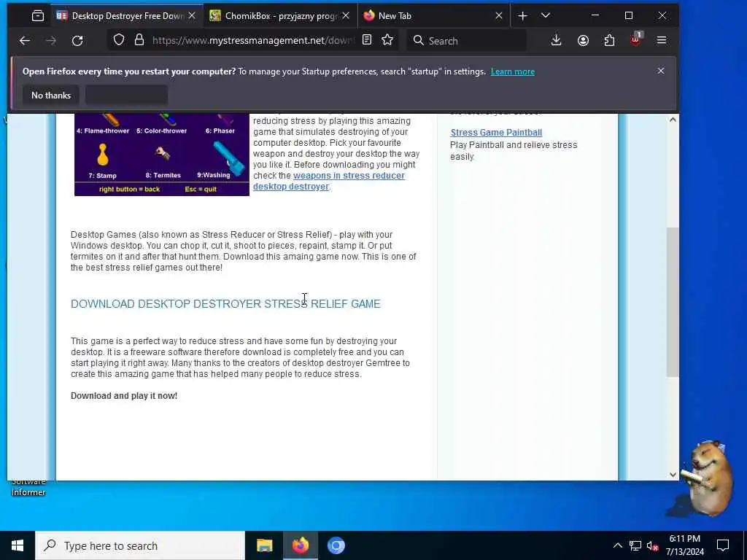Click the uBlock Origin extension icon
Viewport: 747px width, 560px height.
click(635, 39)
